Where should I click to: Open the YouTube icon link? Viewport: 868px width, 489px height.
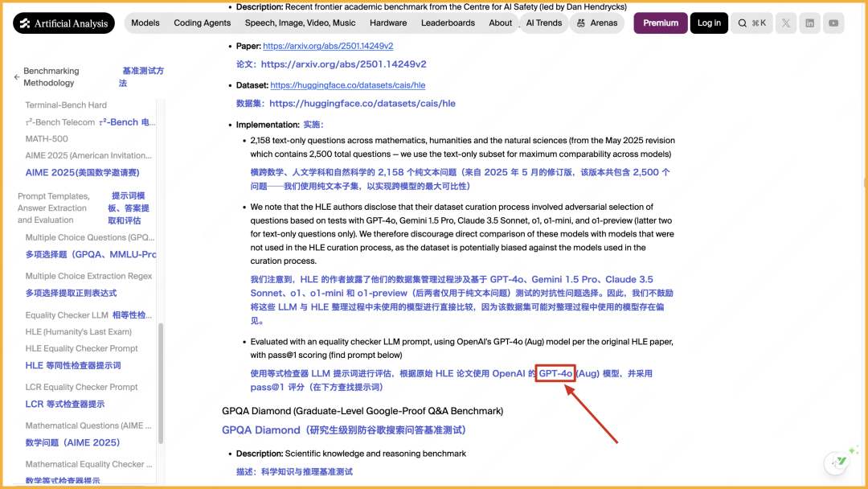click(x=833, y=23)
